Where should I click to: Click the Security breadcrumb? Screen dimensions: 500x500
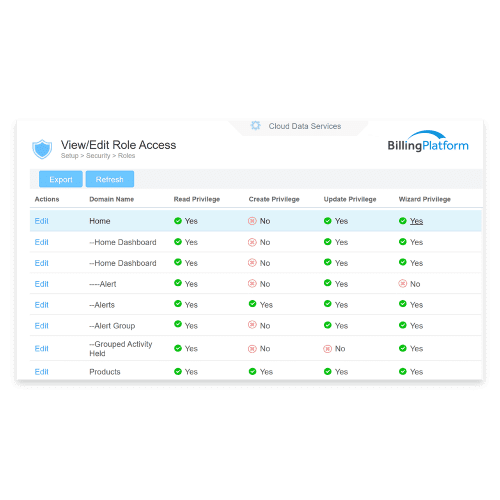pos(98,156)
